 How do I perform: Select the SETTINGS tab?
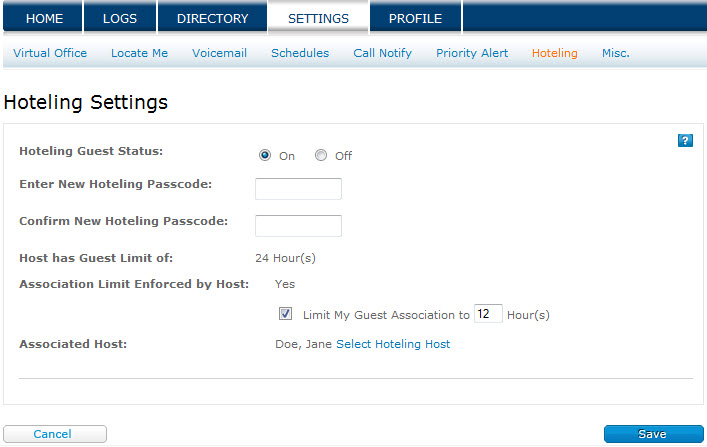click(x=318, y=18)
